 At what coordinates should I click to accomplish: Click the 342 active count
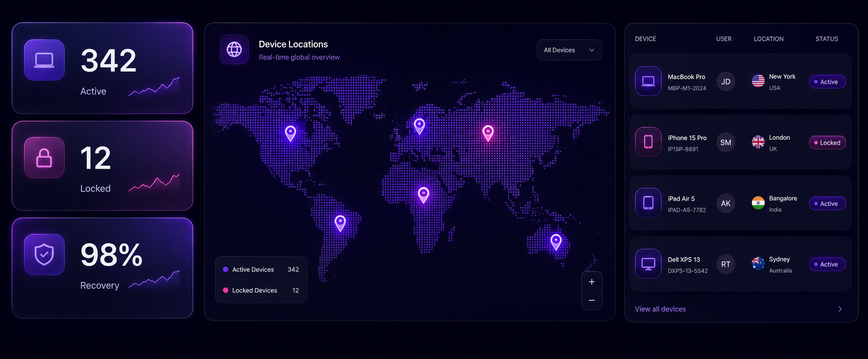tap(108, 61)
